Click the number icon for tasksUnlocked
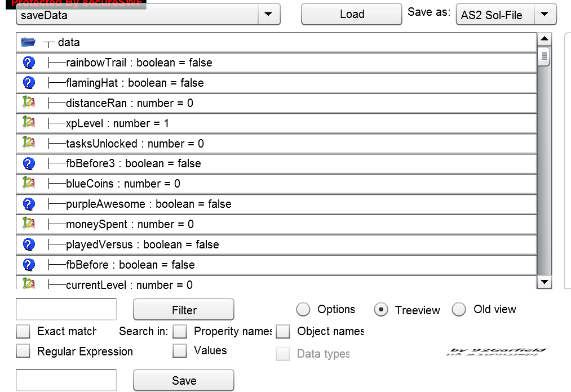The height and width of the screenshot is (392, 571). tap(28, 142)
